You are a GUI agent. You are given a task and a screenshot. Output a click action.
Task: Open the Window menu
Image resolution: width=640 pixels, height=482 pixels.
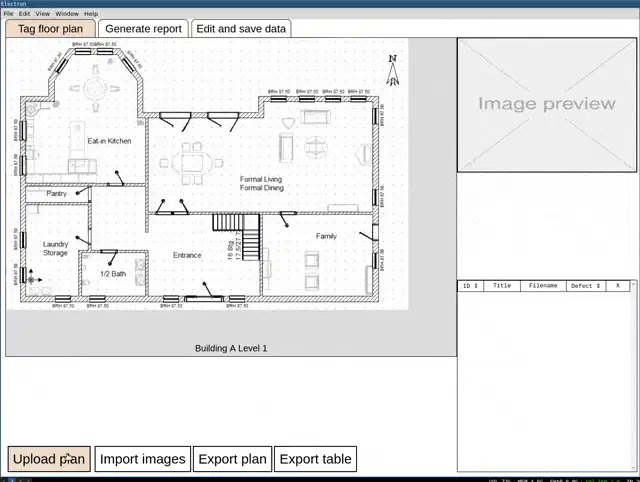coord(67,14)
